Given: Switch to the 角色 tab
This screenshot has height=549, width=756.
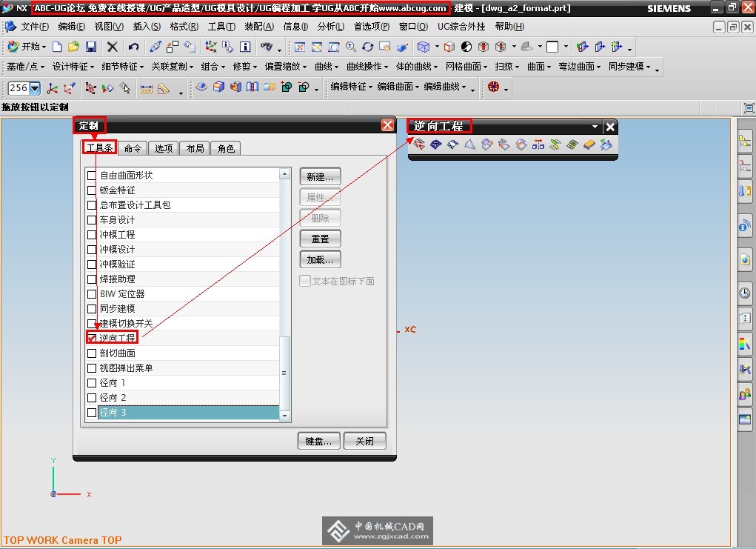Looking at the screenshot, I should click(x=226, y=148).
